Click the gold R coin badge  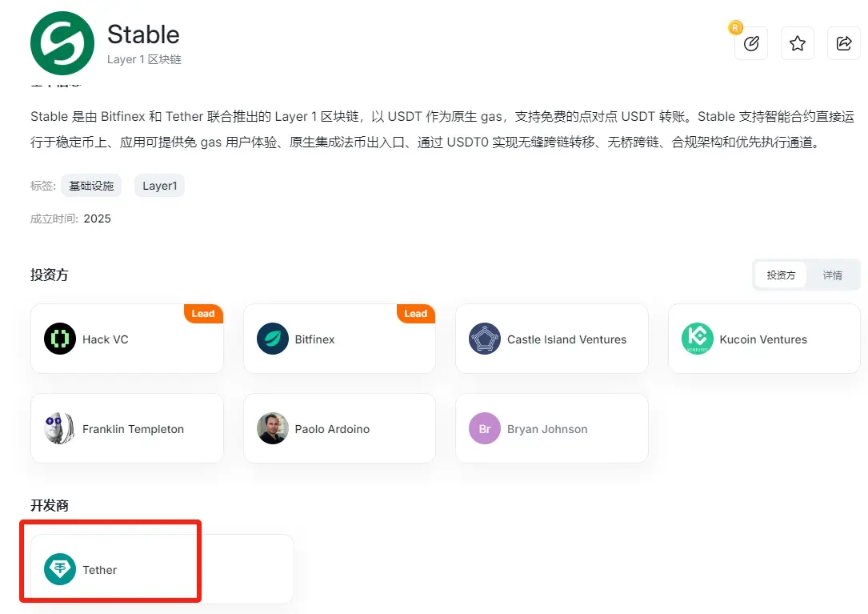pyautogui.click(x=735, y=27)
